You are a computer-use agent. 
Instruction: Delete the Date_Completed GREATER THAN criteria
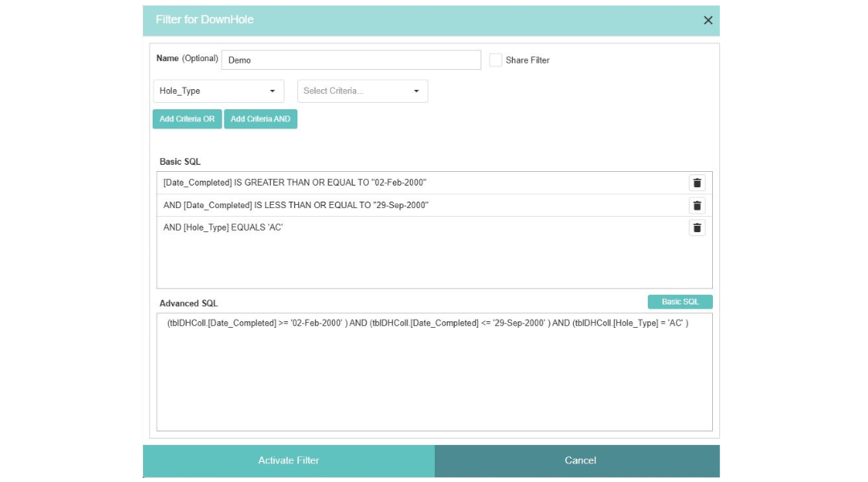coord(696,182)
